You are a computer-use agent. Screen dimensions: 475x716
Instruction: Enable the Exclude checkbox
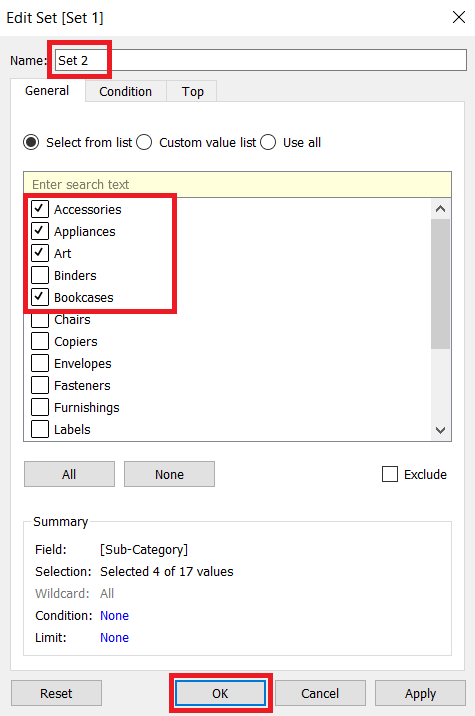[390, 474]
